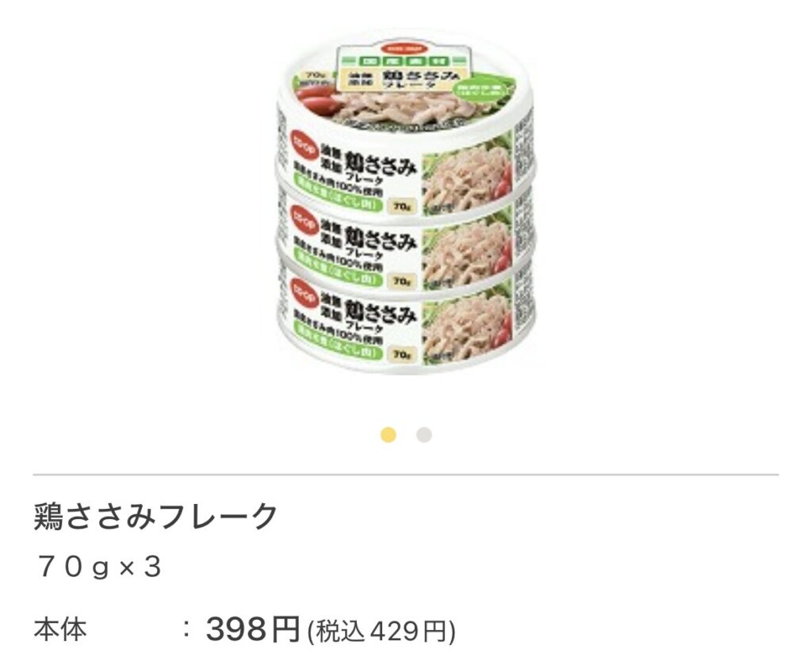The width and height of the screenshot is (812, 661).
Task: Click the 398円 base price
Action: tap(253, 629)
